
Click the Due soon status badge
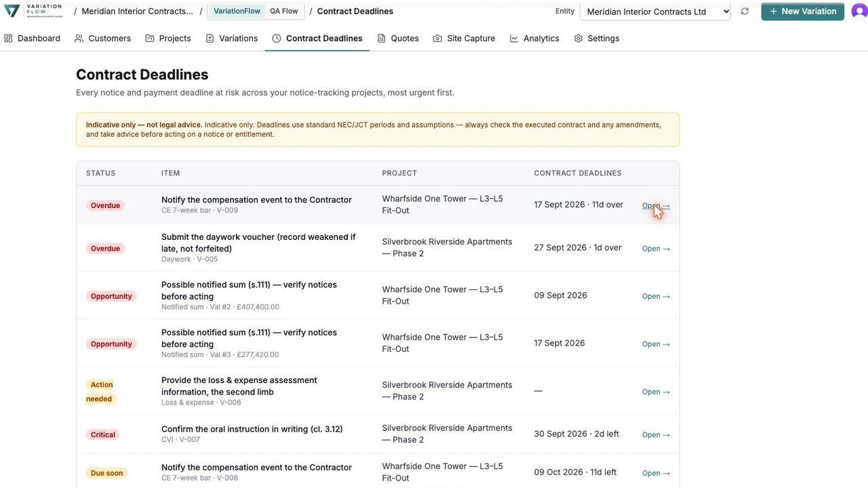(106, 473)
